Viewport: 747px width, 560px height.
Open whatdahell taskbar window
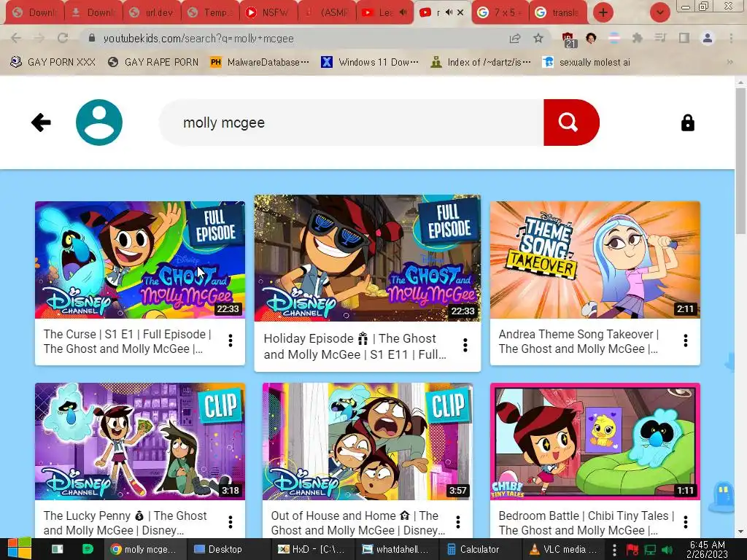coord(395,550)
